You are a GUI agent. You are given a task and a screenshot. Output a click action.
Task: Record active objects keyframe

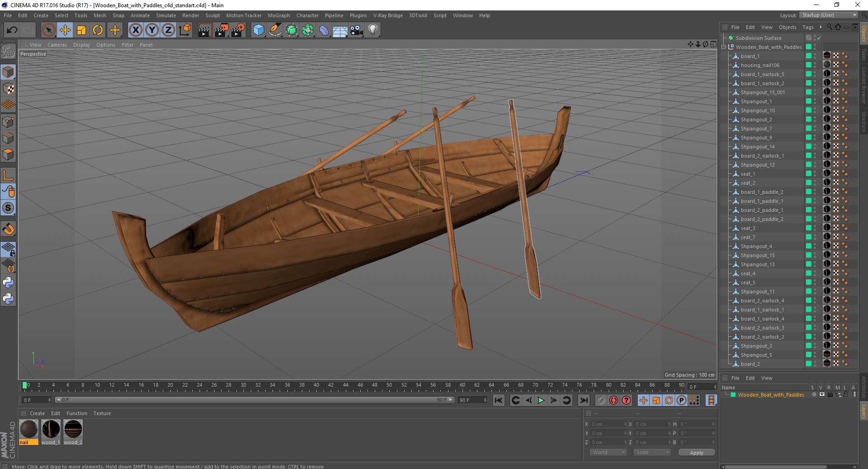click(x=601, y=400)
